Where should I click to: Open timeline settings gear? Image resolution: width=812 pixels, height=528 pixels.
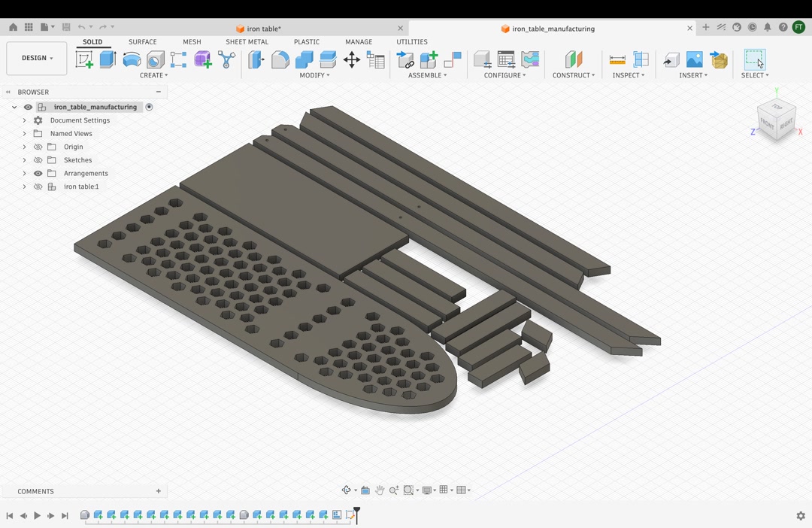801,515
